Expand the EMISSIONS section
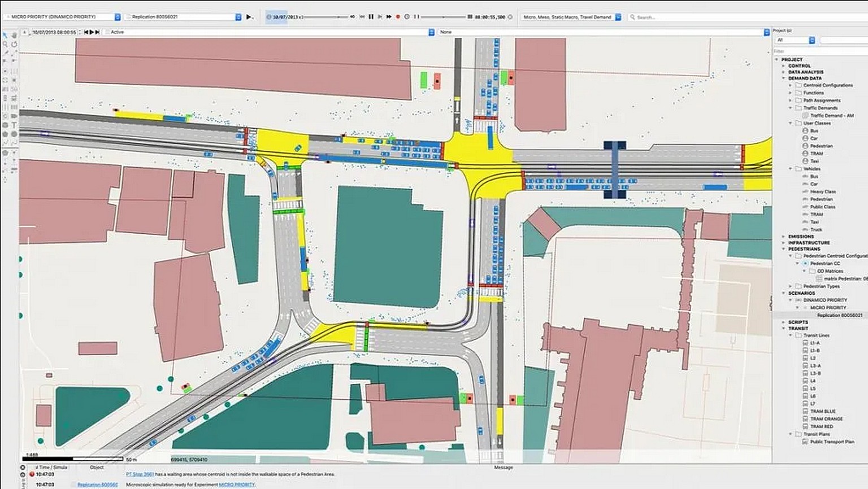Image resolution: width=868 pixels, height=489 pixels. [784, 237]
